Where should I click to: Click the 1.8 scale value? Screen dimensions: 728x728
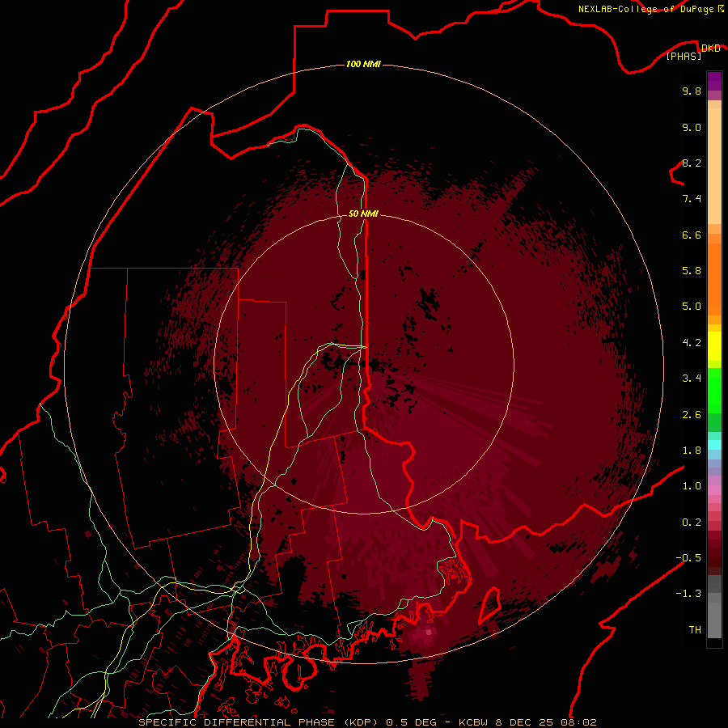click(x=692, y=451)
